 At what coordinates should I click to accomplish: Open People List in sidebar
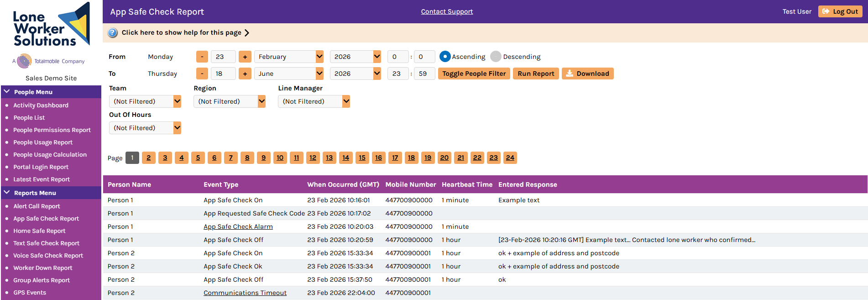click(29, 118)
